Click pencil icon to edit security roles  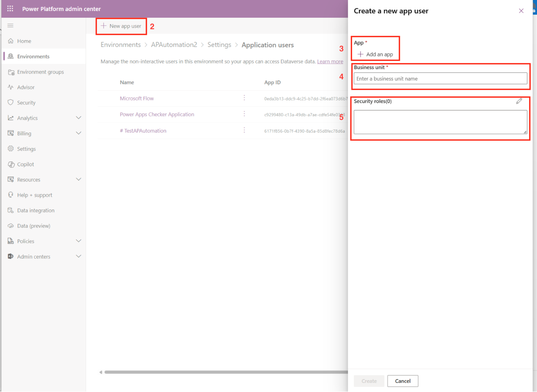coord(519,101)
